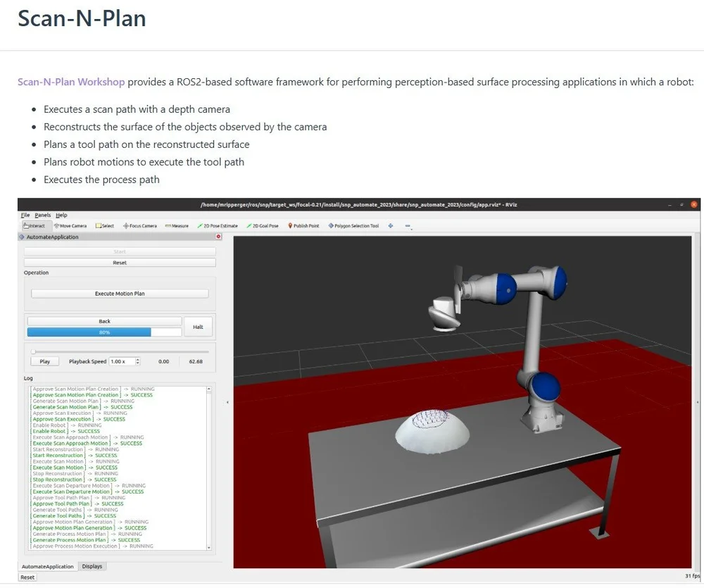Image resolution: width=704 pixels, height=588 pixels.
Task: Activate the Publish Point tool
Action: [x=303, y=226]
